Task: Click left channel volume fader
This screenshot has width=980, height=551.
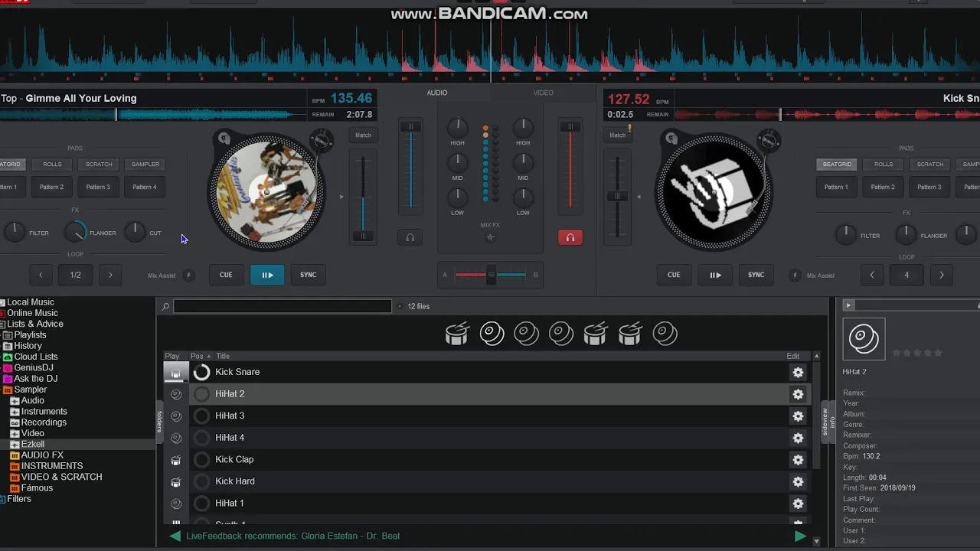Action: tap(410, 127)
